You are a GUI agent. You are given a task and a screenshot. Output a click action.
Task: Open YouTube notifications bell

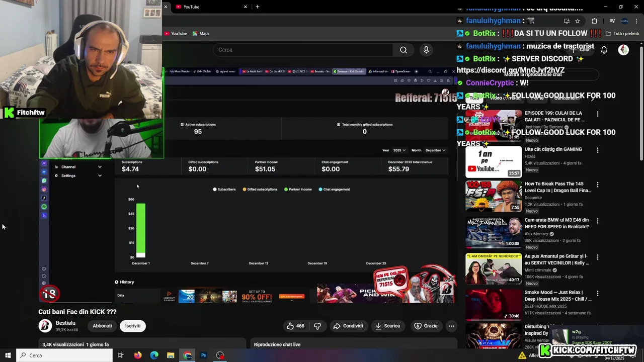(604, 50)
